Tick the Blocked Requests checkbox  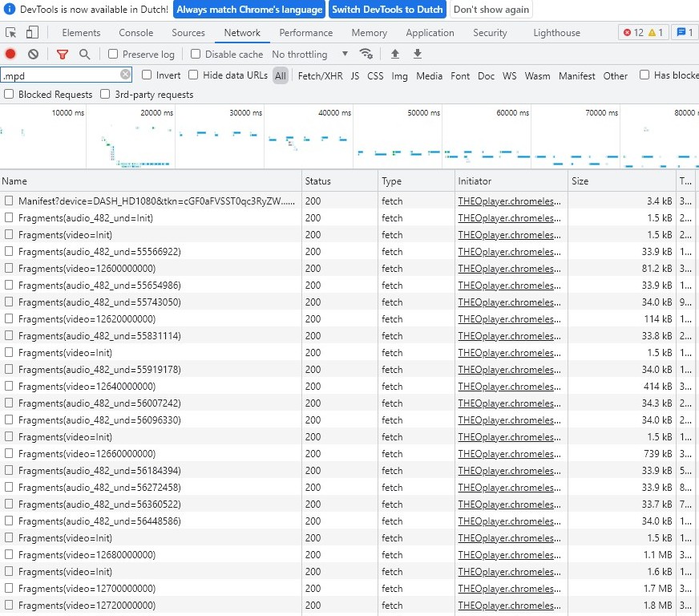point(9,94)
